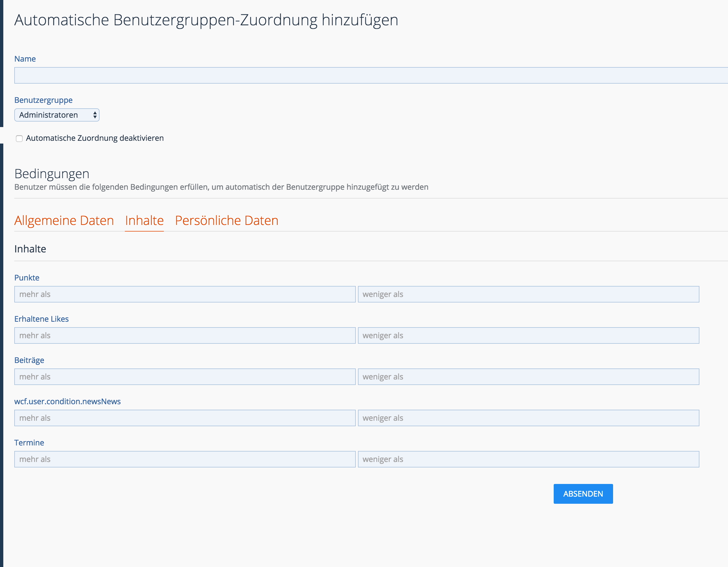Open the Persönliche Daten tab

226,221
